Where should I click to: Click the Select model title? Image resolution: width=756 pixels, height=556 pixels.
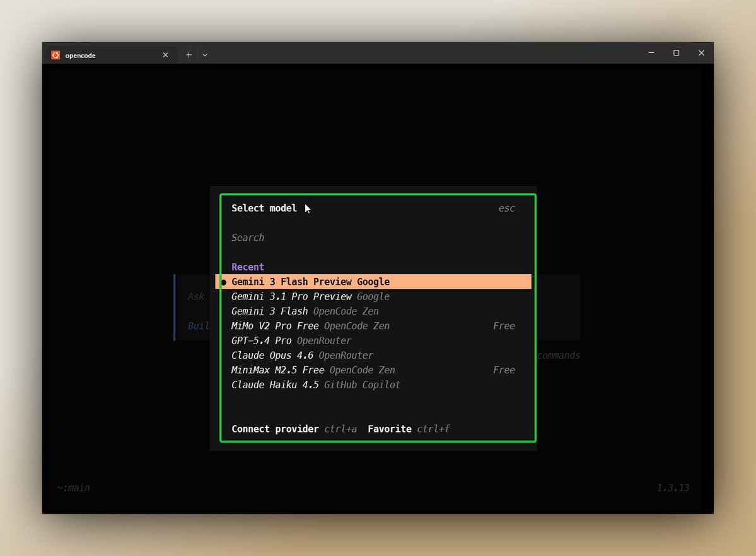pos(264,208)
